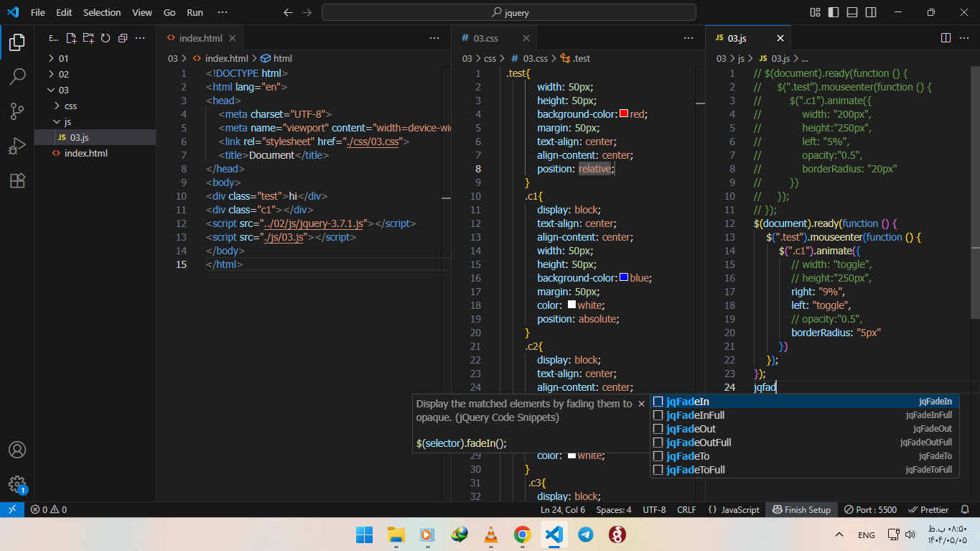
Task: Open the Manage gear icon
Action: coord(17,484)
